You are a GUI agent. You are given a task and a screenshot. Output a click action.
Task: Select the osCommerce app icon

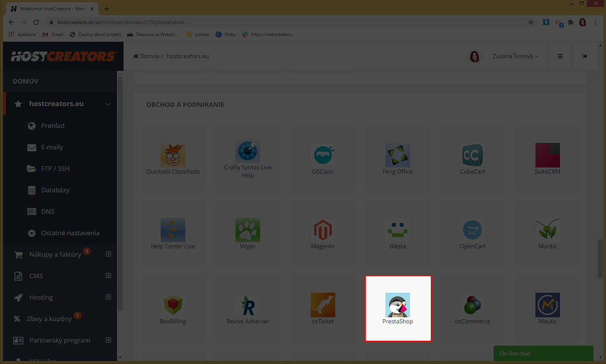[472, 305]
